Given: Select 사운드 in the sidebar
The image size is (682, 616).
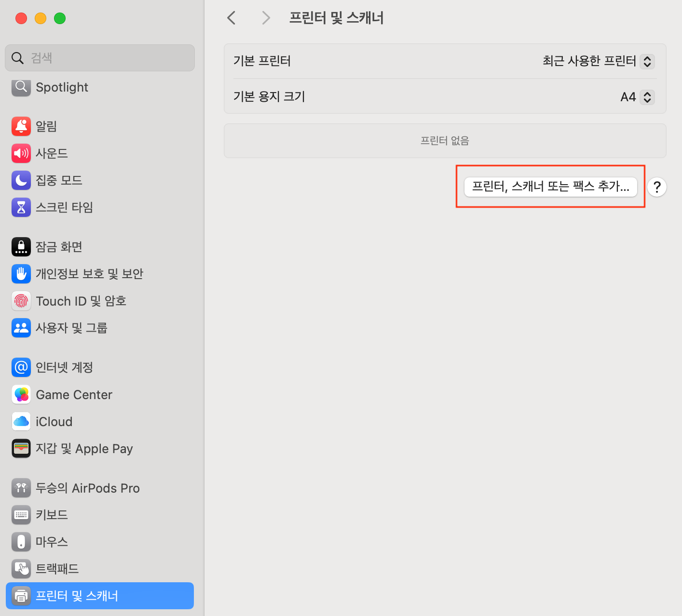Looking at the screenshot, I should click(x=100, y=153).
